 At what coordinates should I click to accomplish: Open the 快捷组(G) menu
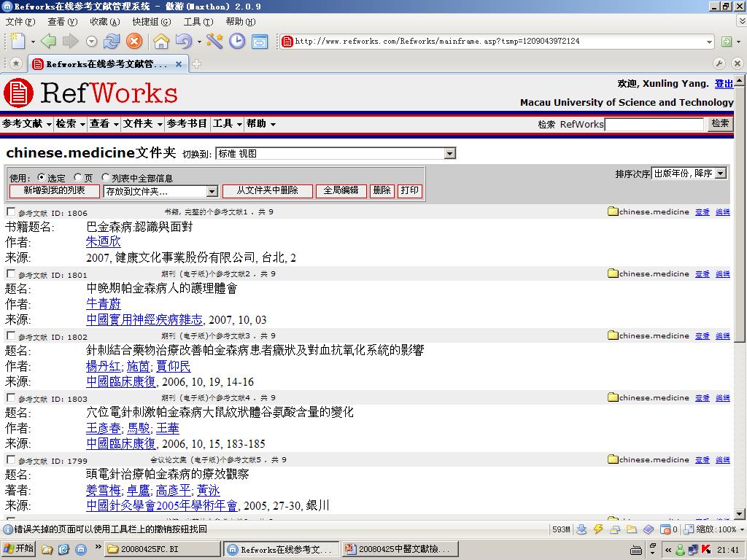tap(152, 22)
